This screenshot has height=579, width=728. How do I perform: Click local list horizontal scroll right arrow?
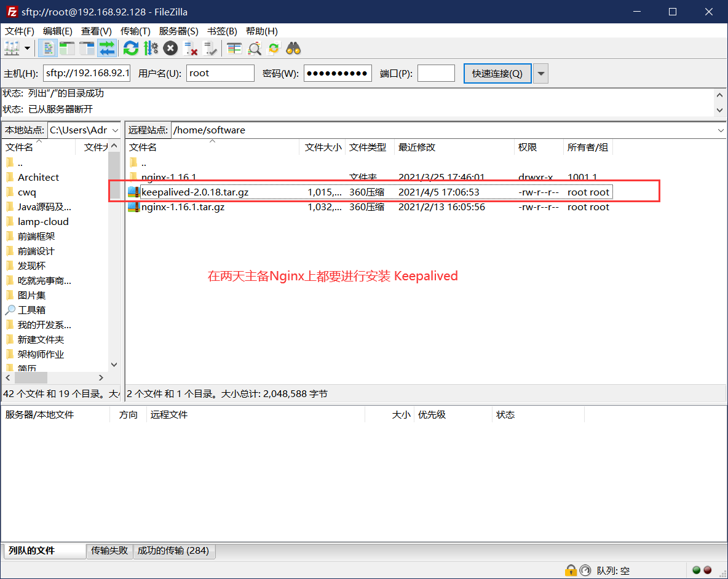click(x=101, y=377)
